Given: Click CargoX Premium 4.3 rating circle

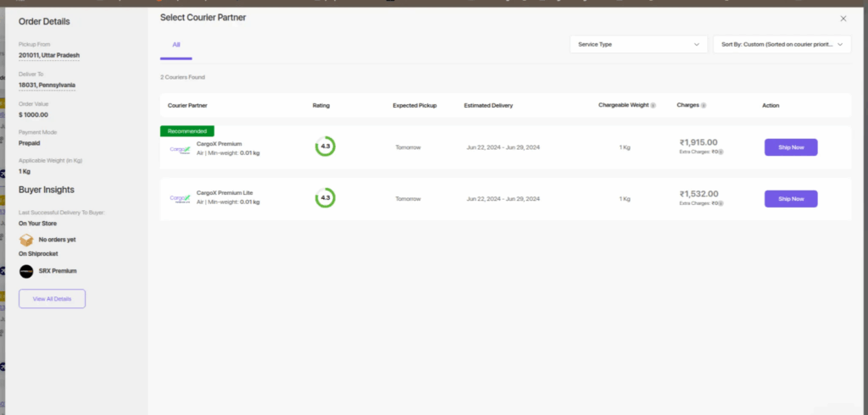Looking at the screenshot, I should click(325, 147).
